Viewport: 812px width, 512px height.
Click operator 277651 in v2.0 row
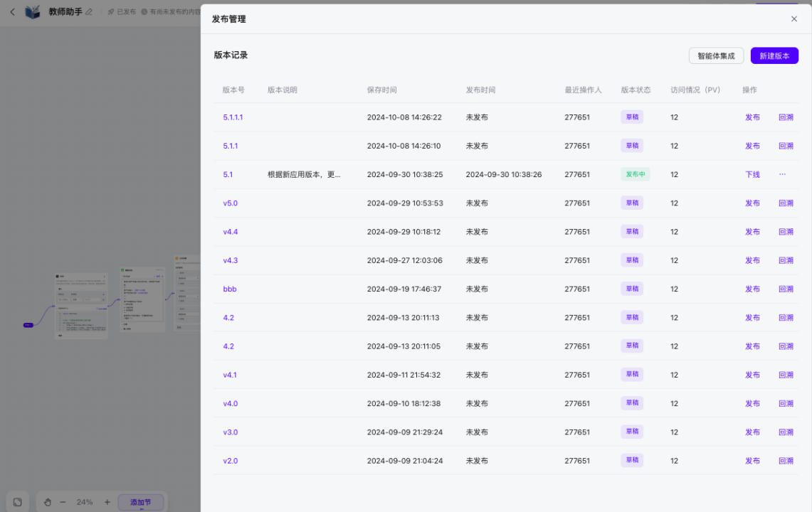577,461
